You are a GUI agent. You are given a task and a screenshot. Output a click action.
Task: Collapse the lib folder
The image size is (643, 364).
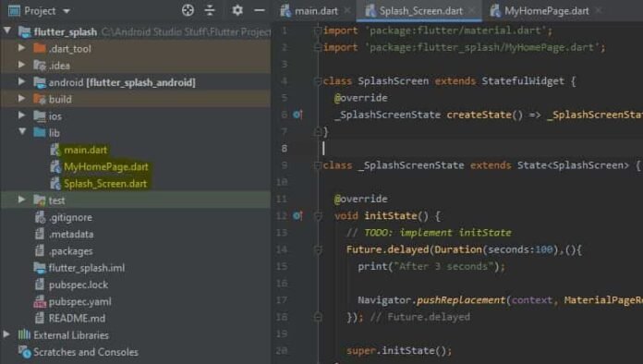[22, 132]
